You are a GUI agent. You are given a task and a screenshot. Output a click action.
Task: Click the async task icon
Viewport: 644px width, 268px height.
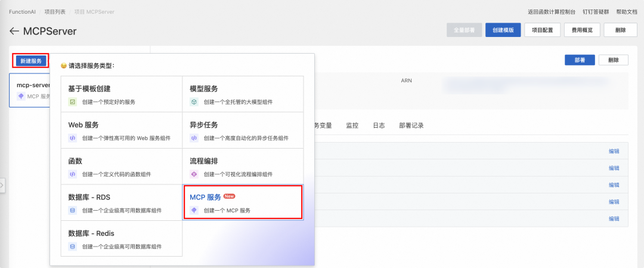tap(194, 138)
